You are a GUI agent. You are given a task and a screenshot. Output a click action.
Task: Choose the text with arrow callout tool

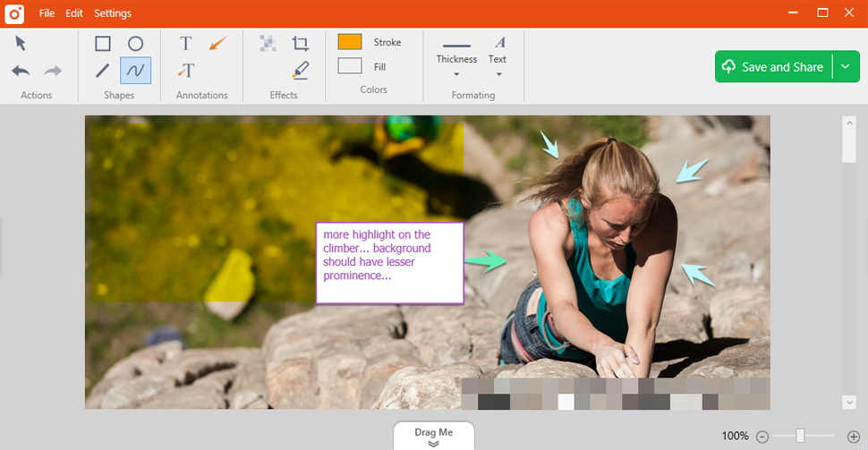click(x=186, y=71)
